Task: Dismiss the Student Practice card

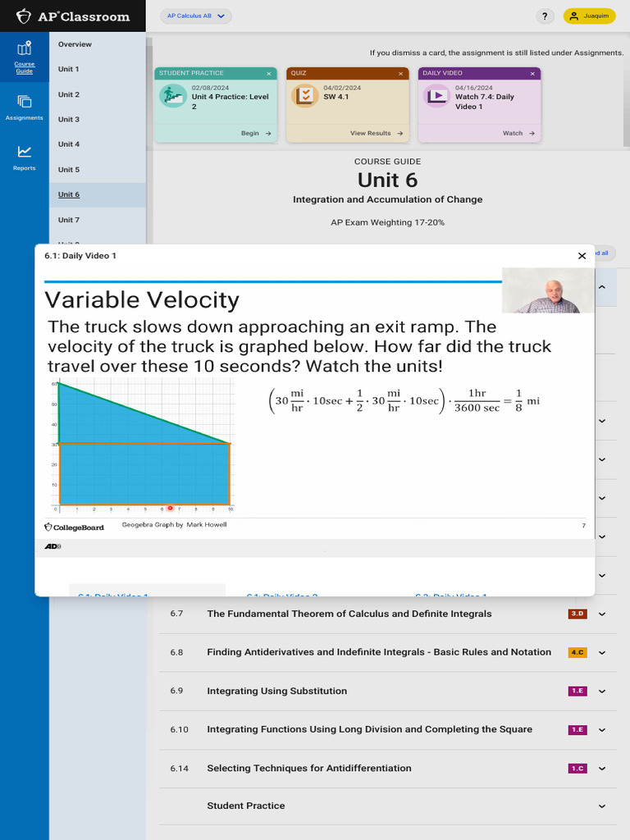Action: click(268, 74)
